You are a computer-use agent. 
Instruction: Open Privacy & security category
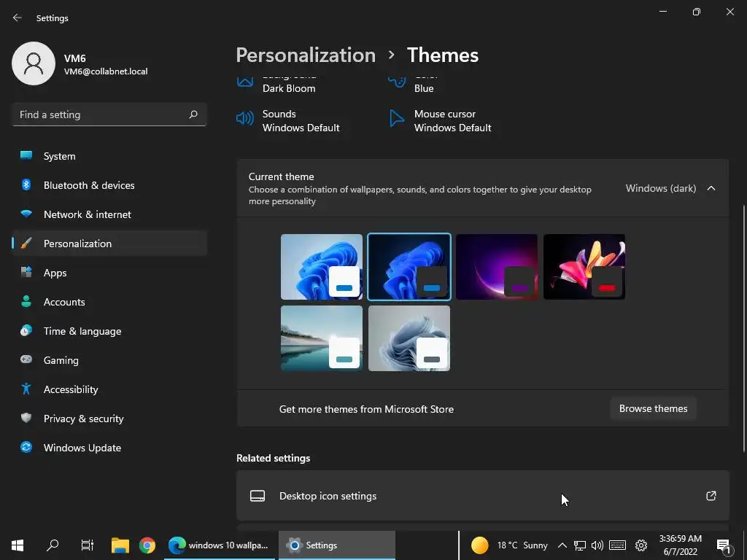coord(109,418)
